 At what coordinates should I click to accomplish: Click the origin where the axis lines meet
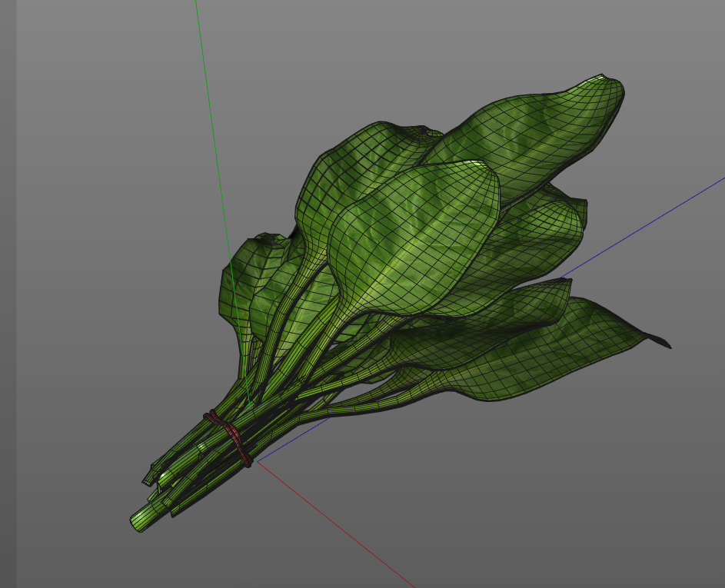257,461
